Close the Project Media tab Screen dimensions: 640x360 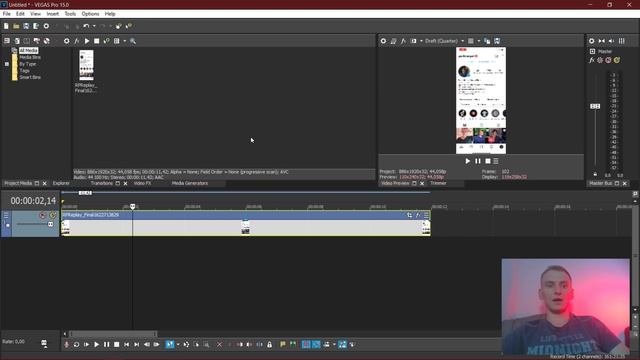click(44, 184)
